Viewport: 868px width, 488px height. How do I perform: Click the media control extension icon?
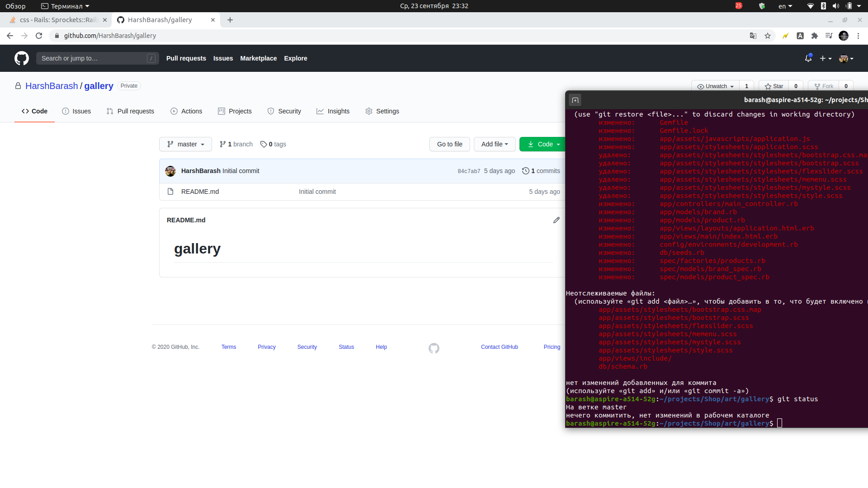pyautogui.click(x=829, y=36)
